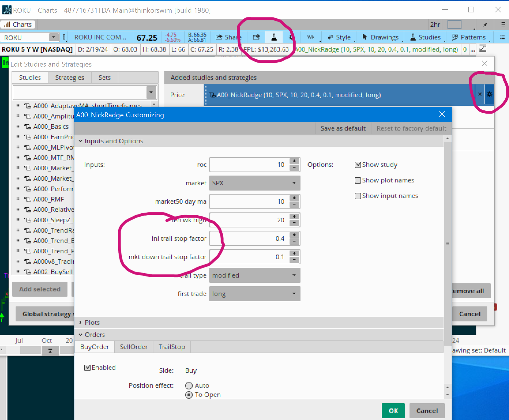Open the Style menu
Viewport: 509px width, 420px height.
339,37
